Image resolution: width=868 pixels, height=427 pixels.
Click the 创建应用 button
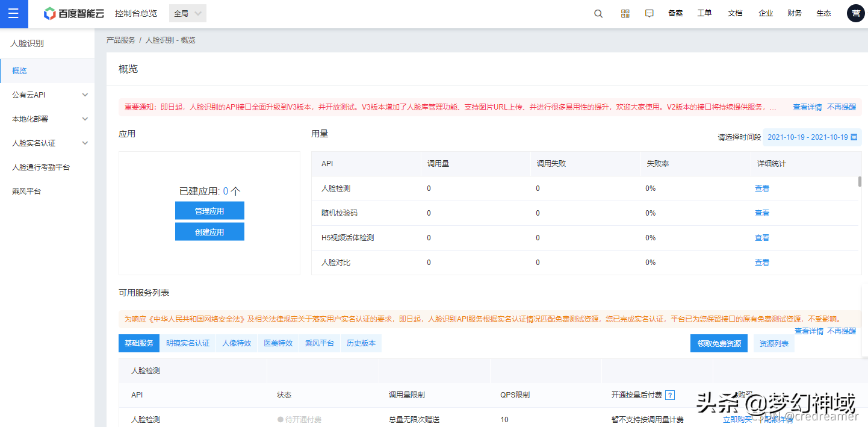[209, 231]
